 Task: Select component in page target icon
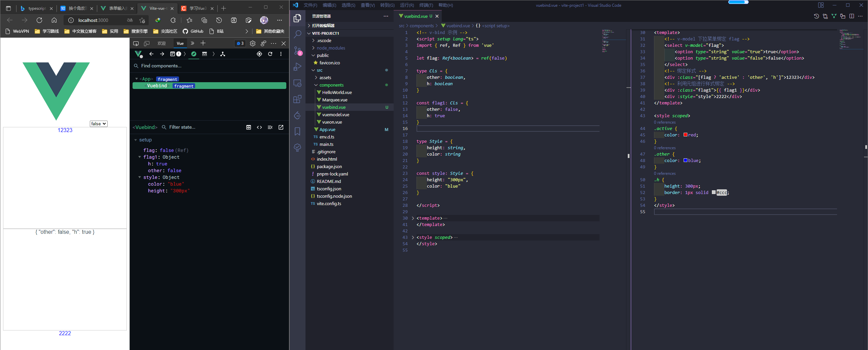[x=259, y=54]
